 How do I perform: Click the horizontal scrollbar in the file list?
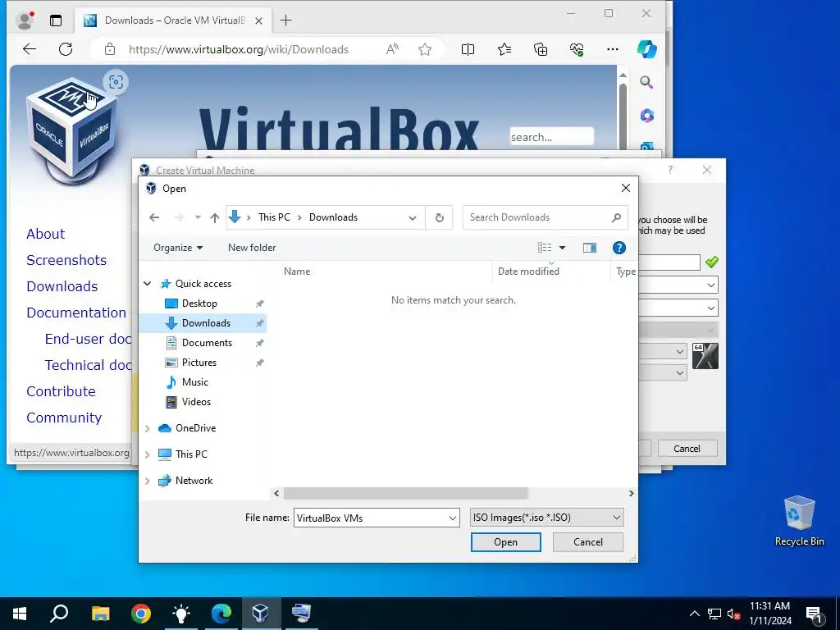click(405, 493)
